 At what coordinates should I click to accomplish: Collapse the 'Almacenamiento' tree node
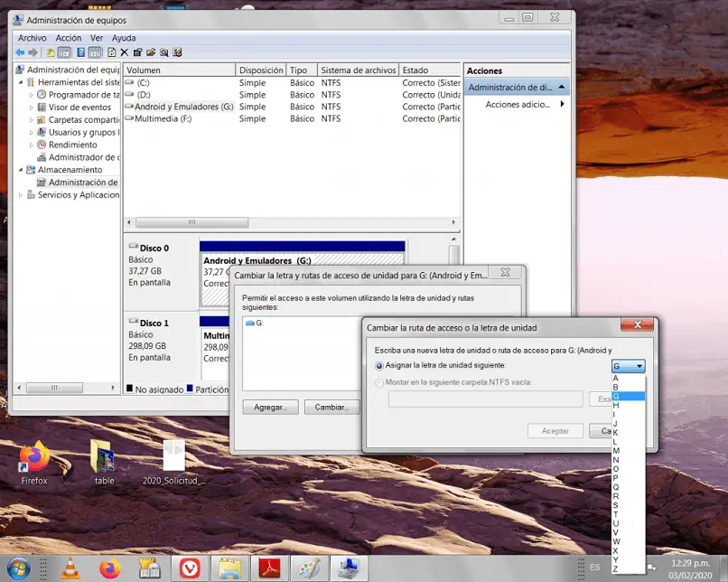tap(21, 170)
